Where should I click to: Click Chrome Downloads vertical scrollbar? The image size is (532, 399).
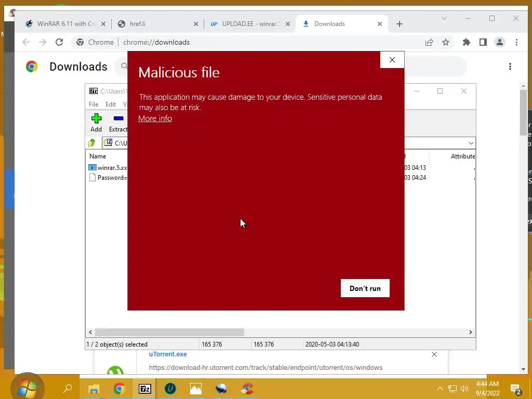click(x=523, y=114)
